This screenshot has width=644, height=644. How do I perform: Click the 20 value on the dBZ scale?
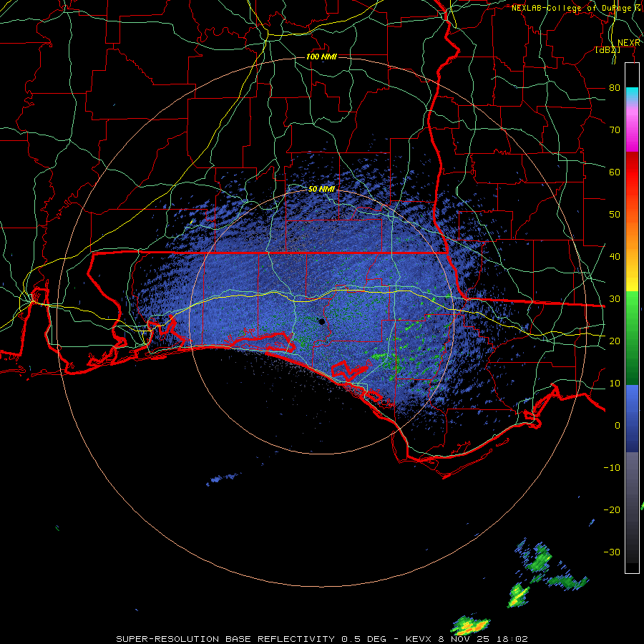(615, 341)
